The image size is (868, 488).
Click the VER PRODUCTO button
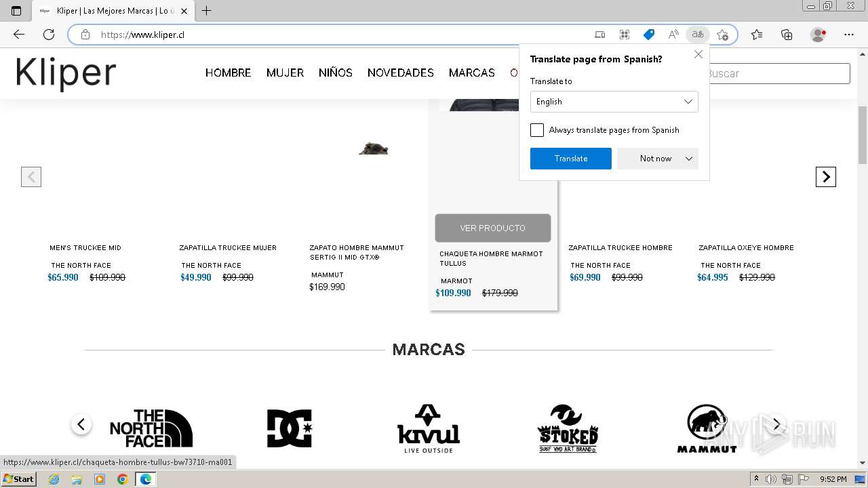(493, 228)
